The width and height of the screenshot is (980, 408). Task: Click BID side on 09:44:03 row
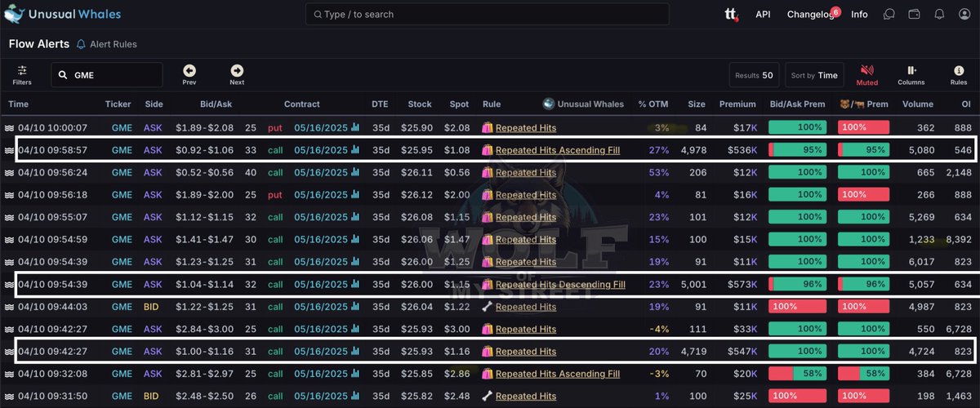coord(151,307)
